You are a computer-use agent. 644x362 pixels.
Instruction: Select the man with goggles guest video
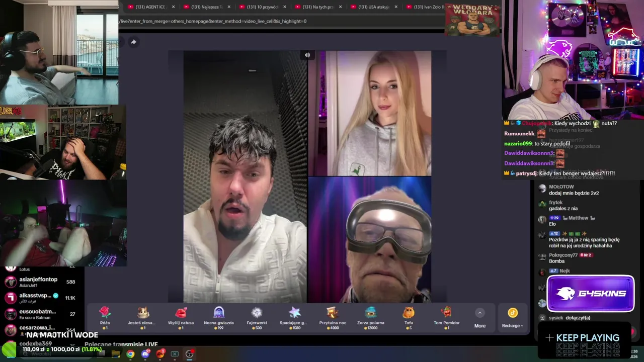(369, 239)
